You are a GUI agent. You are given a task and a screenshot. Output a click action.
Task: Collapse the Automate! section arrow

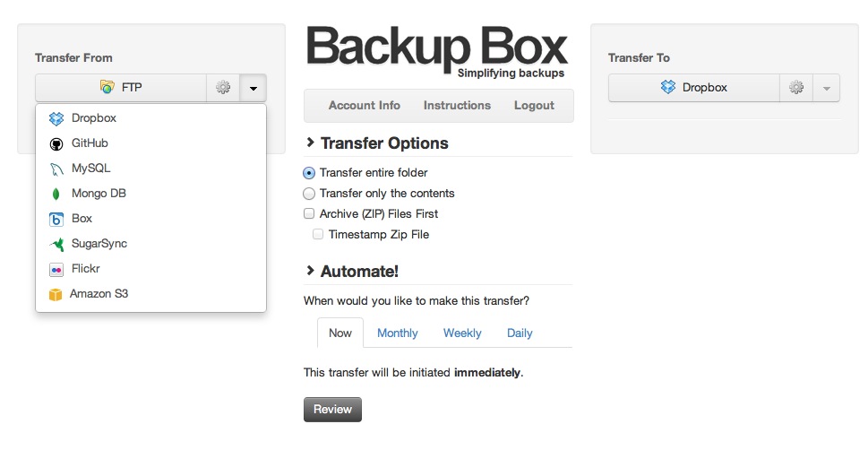point(310,271)
